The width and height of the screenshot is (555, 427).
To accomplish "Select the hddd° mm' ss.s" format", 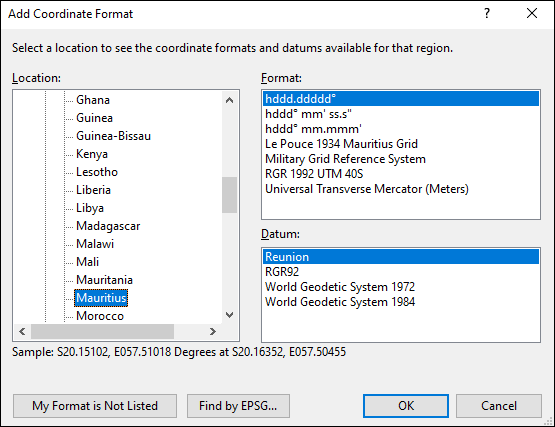I will 401,114.
